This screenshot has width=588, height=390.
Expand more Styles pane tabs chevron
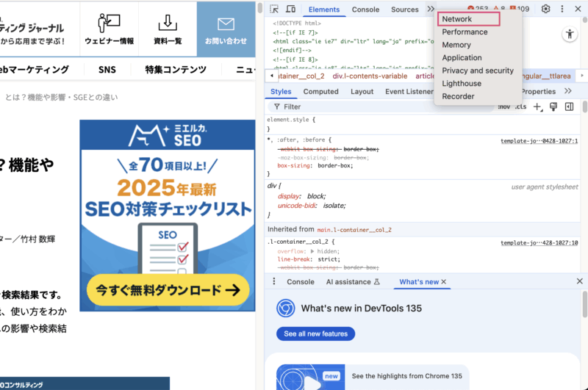click(567, 91)
